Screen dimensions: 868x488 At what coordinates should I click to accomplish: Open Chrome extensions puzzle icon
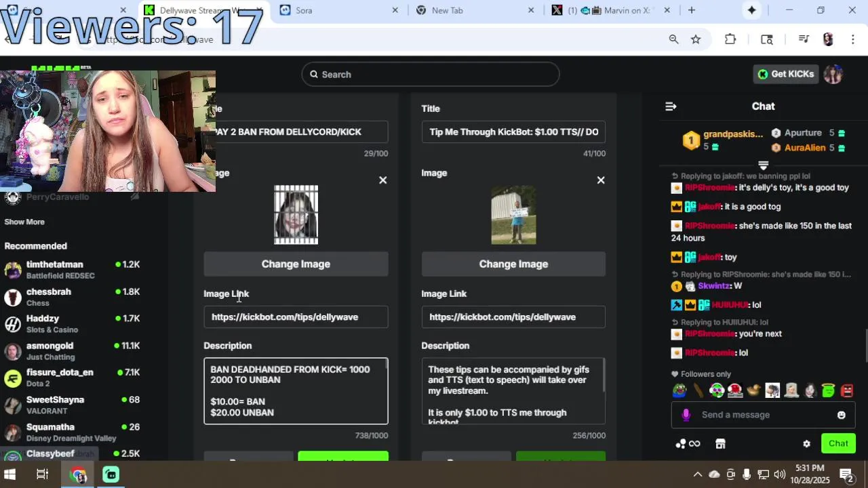tap(730, 39)
